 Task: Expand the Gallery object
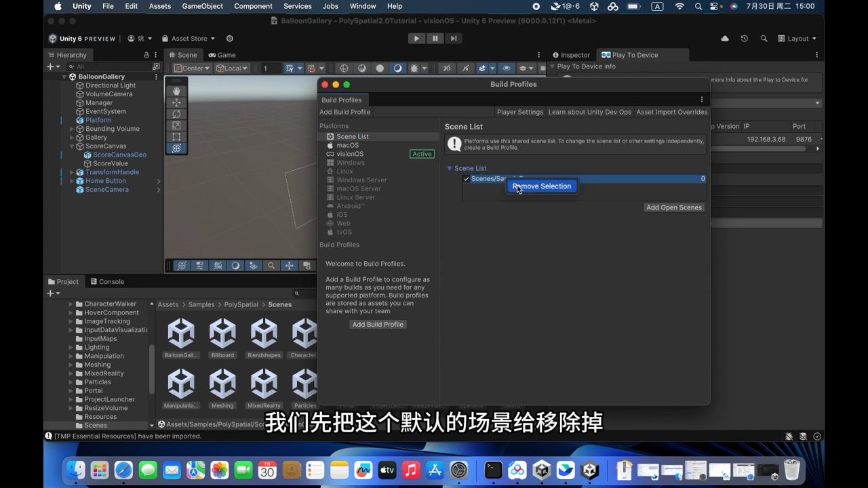click(x=72, y=138)
